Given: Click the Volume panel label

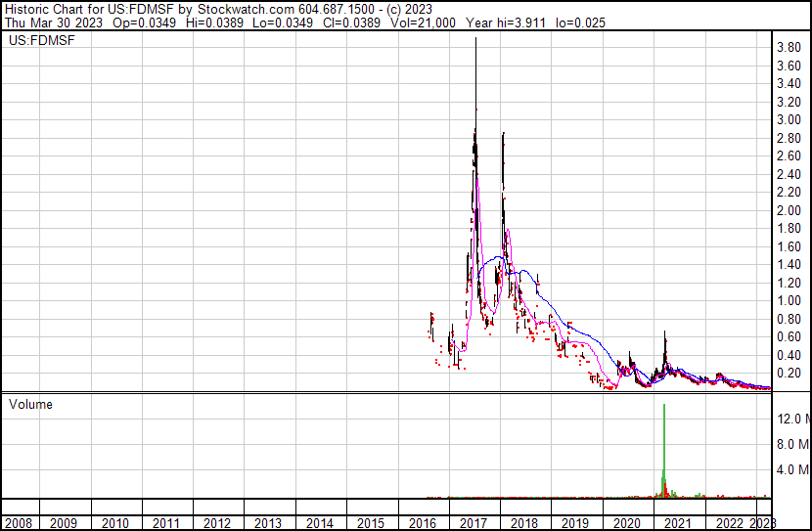Looking at the screenshot, I should 30,404.
